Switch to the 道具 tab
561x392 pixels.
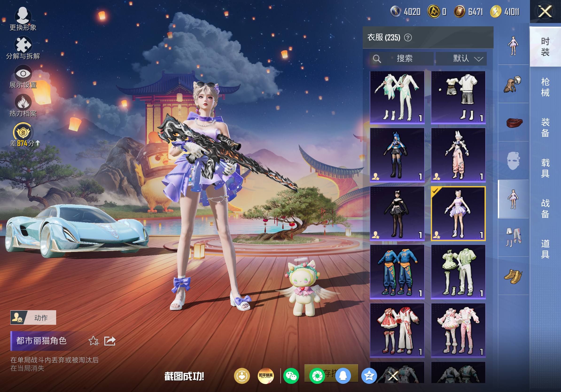(545, 249)
